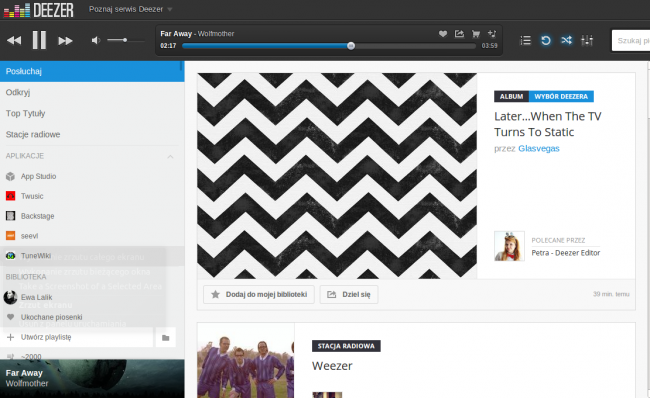650x398 pixels.
Task: Click Utwórz playlistę
Action: click(77, 337)
